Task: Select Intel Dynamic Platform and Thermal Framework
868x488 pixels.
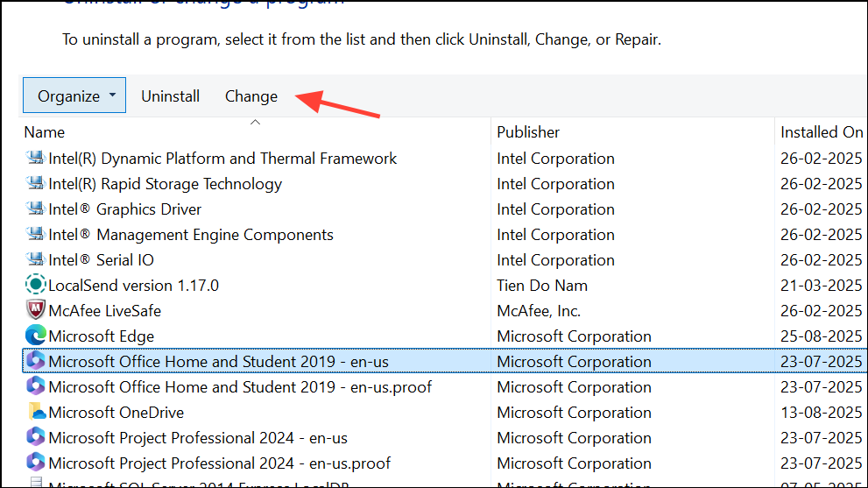Action: (x=222, y=159)
